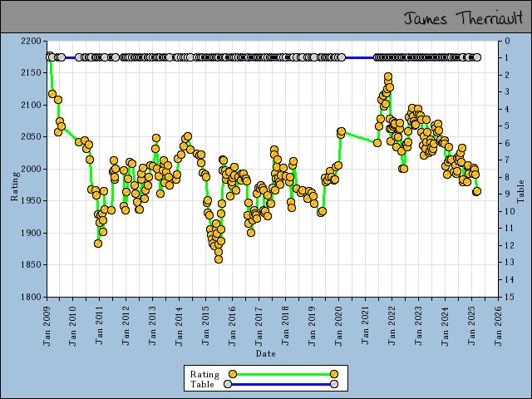Click the Table axis label 0
Screen dimensions: 532x399
pyautogui.click(x=507, y=41)
